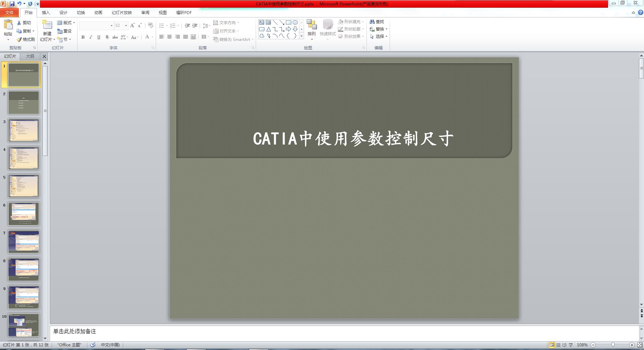Select the oval shape in Drawing gallery
The width and height of the screenshot is (644, 350).
295,22
